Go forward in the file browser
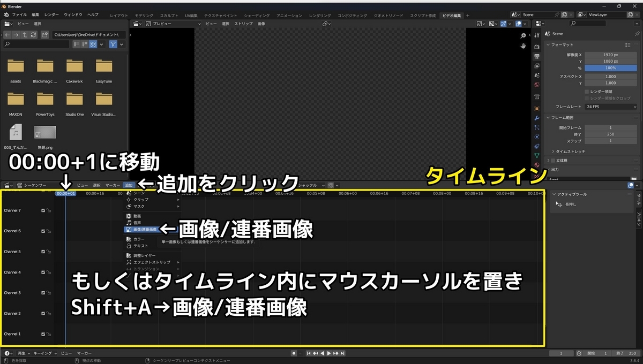The height and width of the screenshot is (364, 643). tap(16, 35)
